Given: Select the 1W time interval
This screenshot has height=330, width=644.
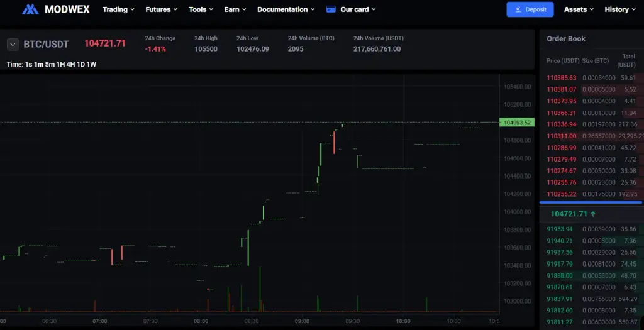Looking at the screenshot, I should point(91,65).
